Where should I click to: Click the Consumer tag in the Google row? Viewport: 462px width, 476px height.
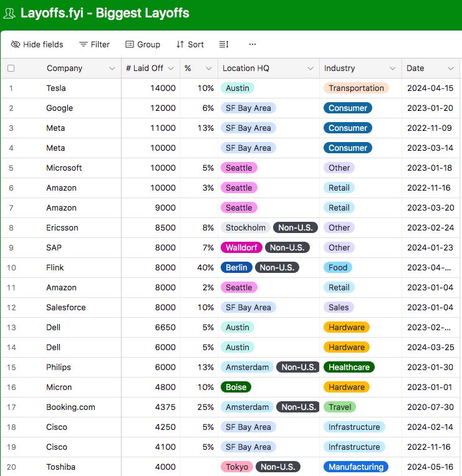348,108
